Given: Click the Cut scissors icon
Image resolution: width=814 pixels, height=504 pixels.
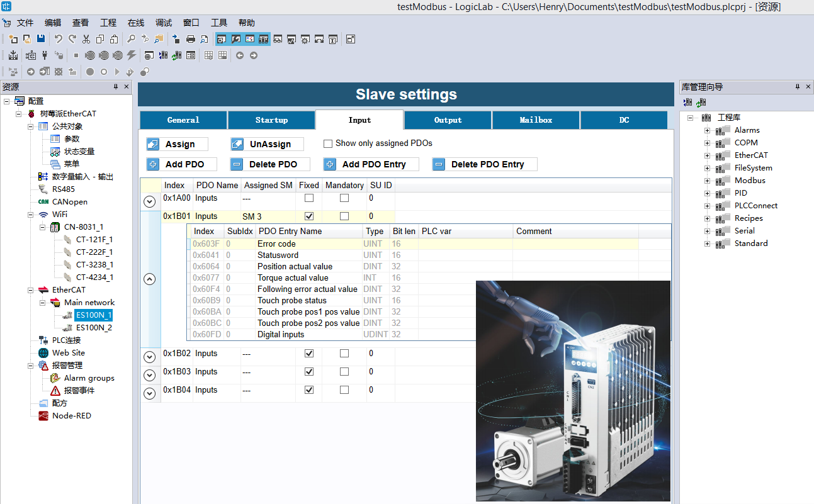Looking at the screenshot, I should 86,39.
